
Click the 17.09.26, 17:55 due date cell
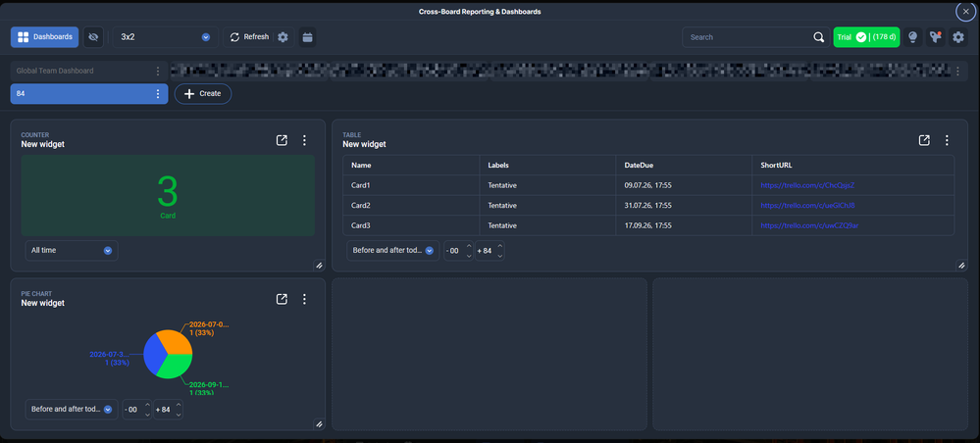[684, 225]
